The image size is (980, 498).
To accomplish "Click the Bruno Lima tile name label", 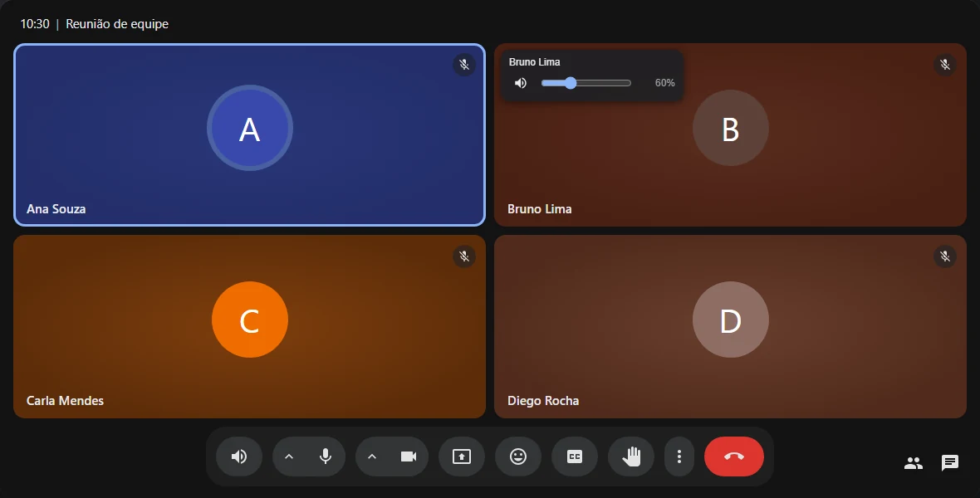I will 539,209.
